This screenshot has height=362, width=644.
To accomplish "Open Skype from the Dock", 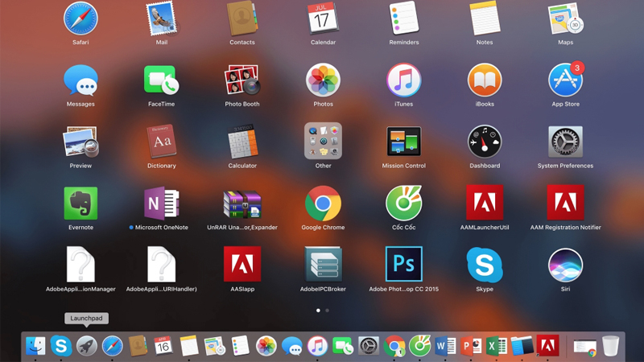I will 61,346.
